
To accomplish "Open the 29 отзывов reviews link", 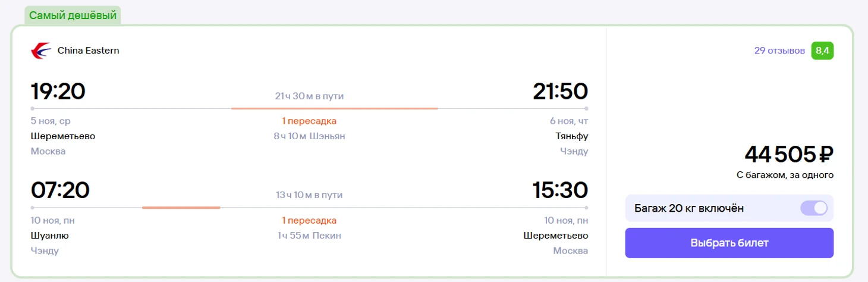I will 779,51.
